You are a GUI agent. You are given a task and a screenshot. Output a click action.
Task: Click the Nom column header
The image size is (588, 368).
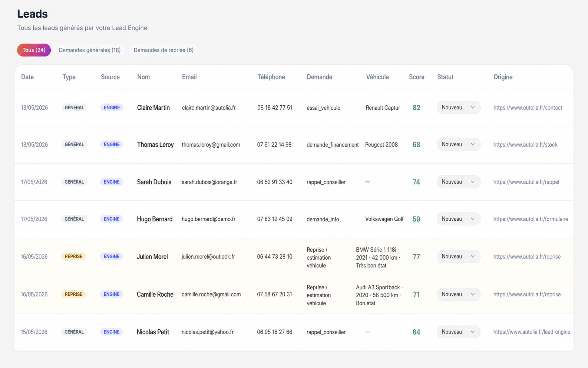143,77
